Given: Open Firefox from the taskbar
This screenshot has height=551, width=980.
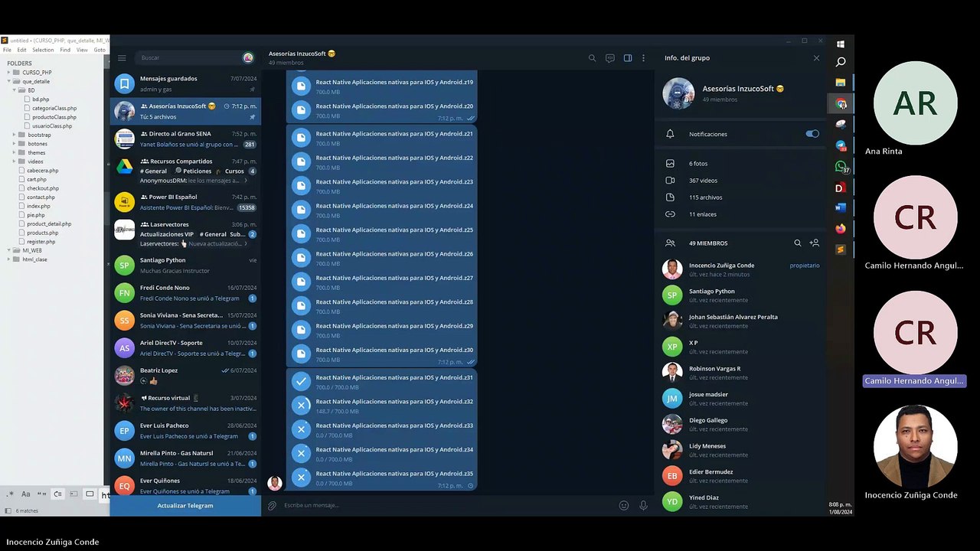Looking at the screenshot, I should click(841, 229).
